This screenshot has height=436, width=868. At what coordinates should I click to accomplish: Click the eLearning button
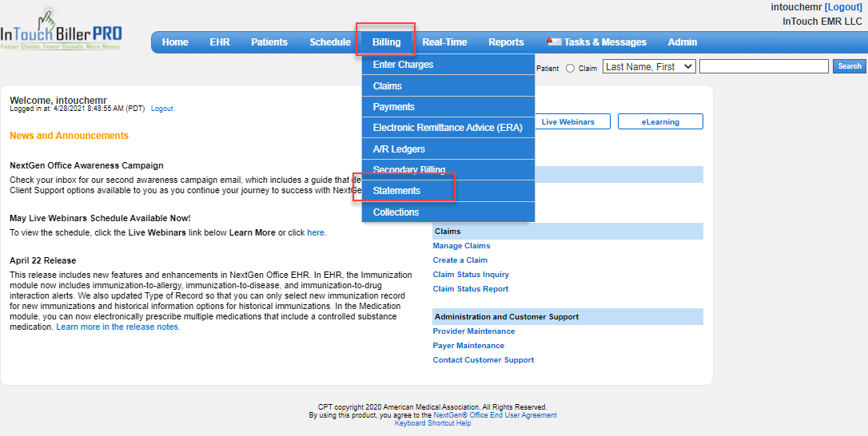[659, 122]
